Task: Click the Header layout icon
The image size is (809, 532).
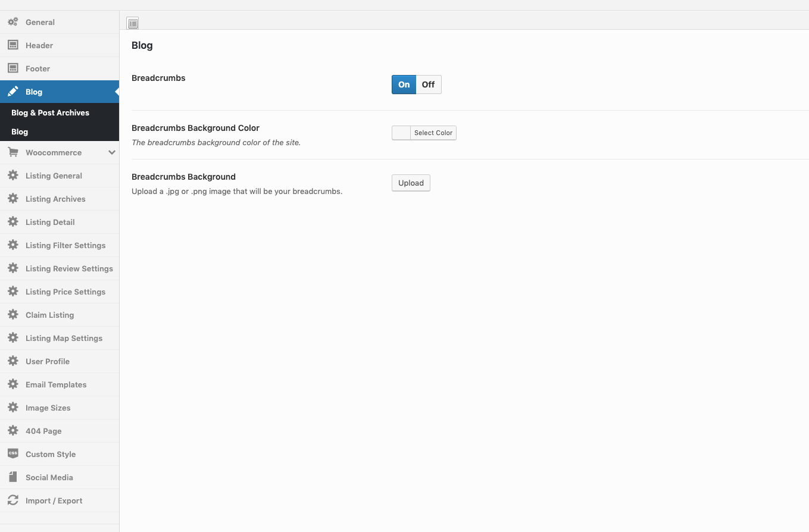Action: click(13, 45)
